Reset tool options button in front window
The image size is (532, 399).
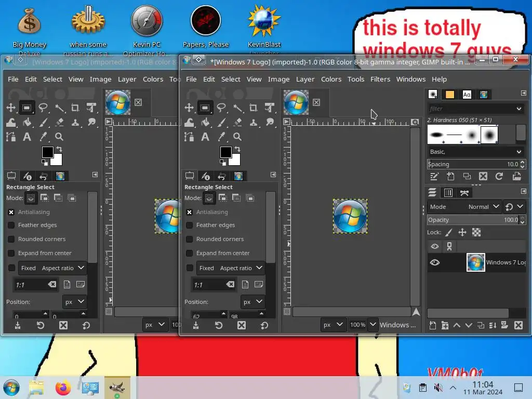click(264, 325)
